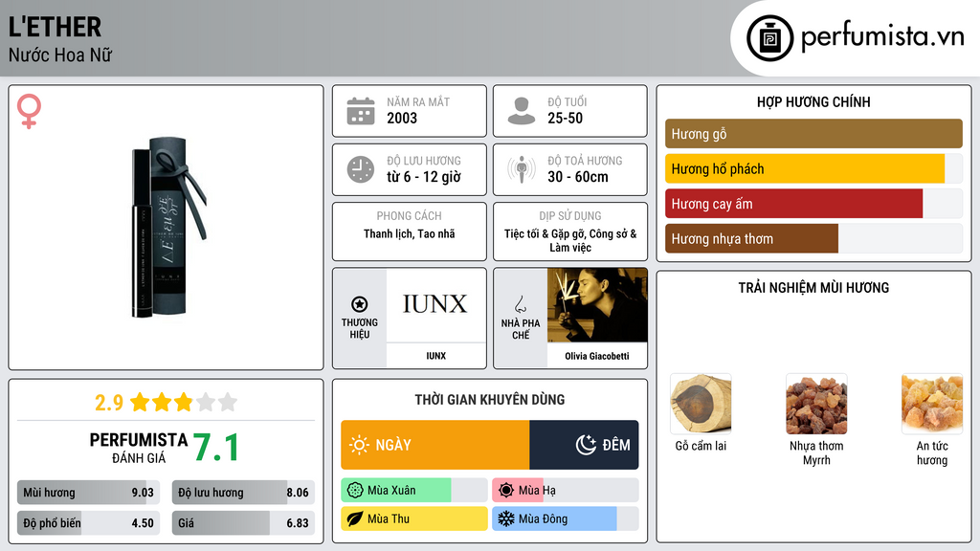Click the sun icon in Ngày bar
The height and width of the screenshot is (551, 980).
[359, 445]
